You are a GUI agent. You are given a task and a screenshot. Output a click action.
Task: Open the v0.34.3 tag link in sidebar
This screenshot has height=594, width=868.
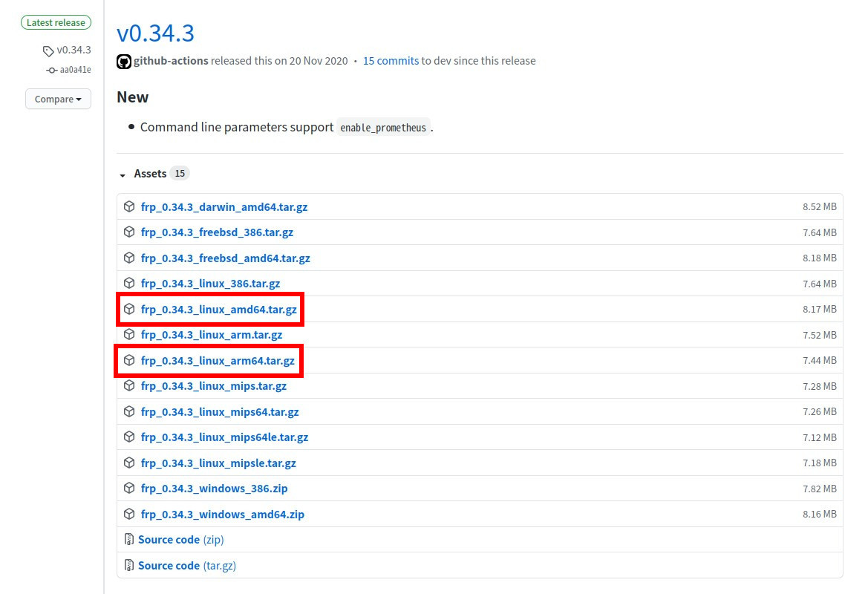coord(74,50)
